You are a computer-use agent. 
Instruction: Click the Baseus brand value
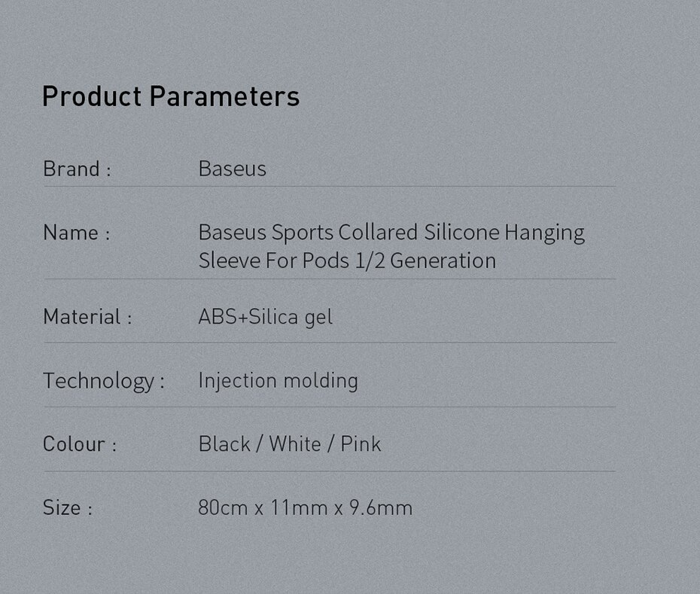coord(232,169)
